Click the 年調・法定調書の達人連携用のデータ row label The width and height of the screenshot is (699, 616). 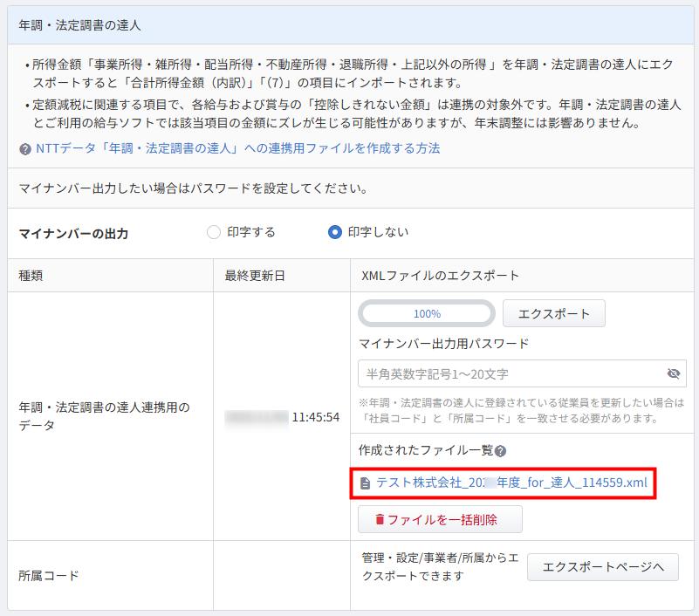pos(104,416)
